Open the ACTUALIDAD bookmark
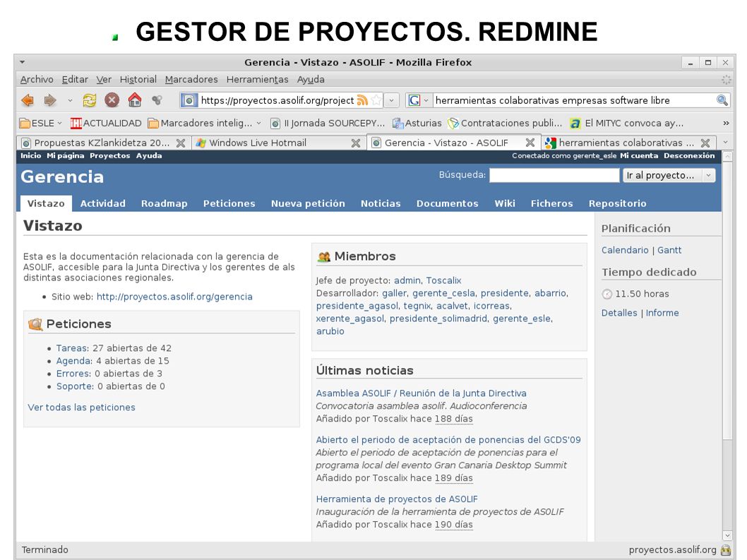The height and width of the screenshot is (560, 747). point(106,123)
